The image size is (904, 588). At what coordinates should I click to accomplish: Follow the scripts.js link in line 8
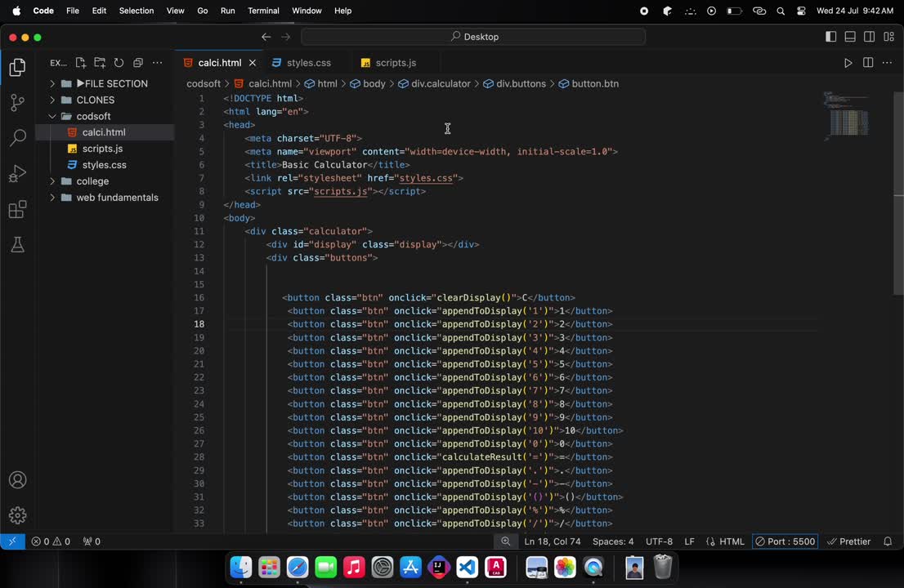pos(340,191)
